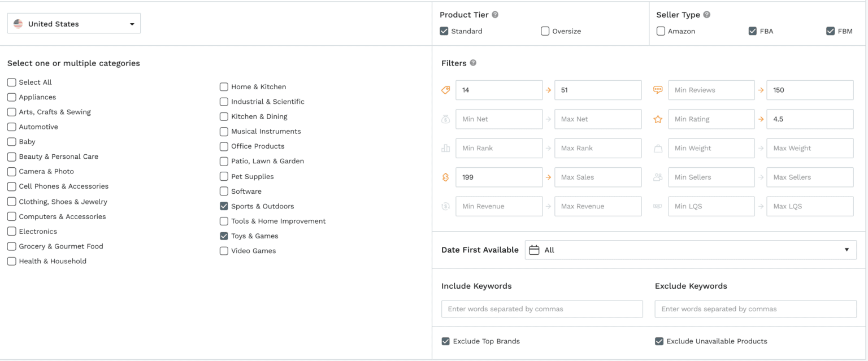Viewport: 868px width, 361px height.
Task: Click the Max Sales input field
Action: [598, 177]
